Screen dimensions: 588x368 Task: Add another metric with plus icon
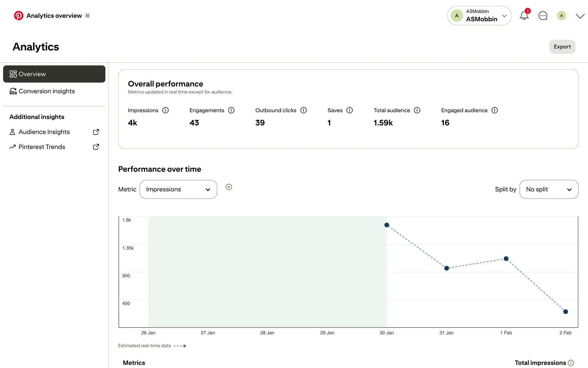pos(229,187)
